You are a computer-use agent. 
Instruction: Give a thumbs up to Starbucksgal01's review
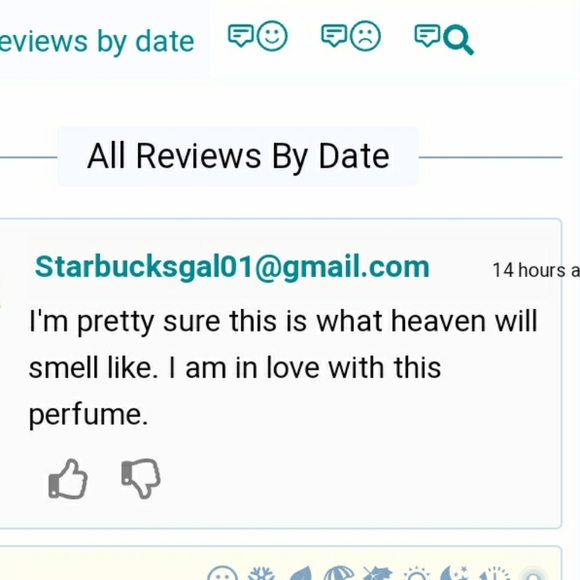coord(68,479)
